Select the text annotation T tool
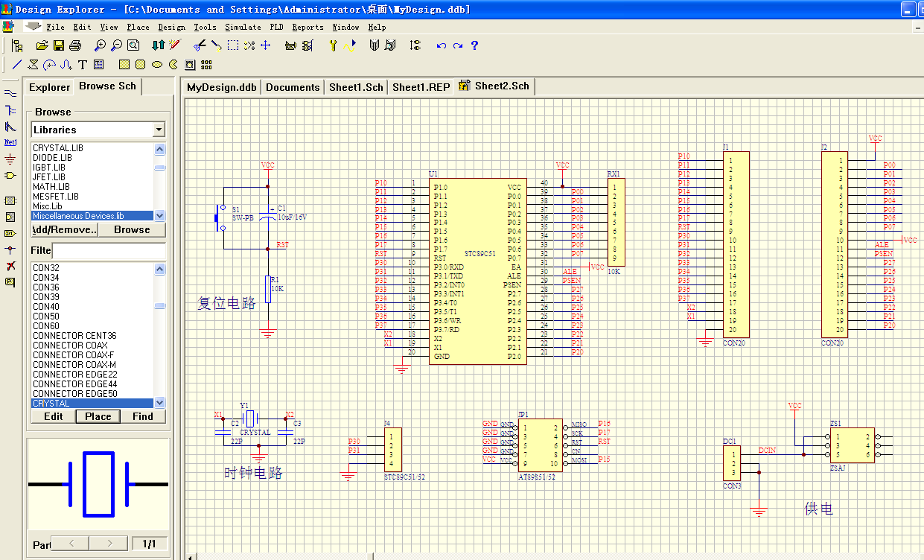 point(83,65)
